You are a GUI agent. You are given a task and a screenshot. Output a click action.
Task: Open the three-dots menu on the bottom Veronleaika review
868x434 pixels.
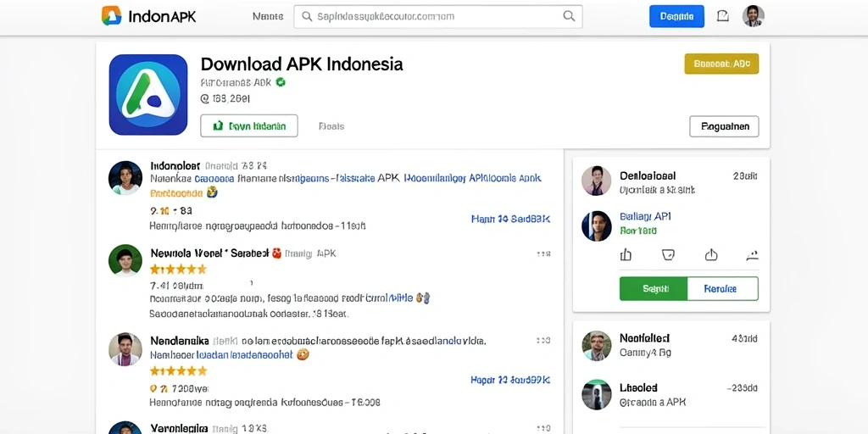[543, 428]
